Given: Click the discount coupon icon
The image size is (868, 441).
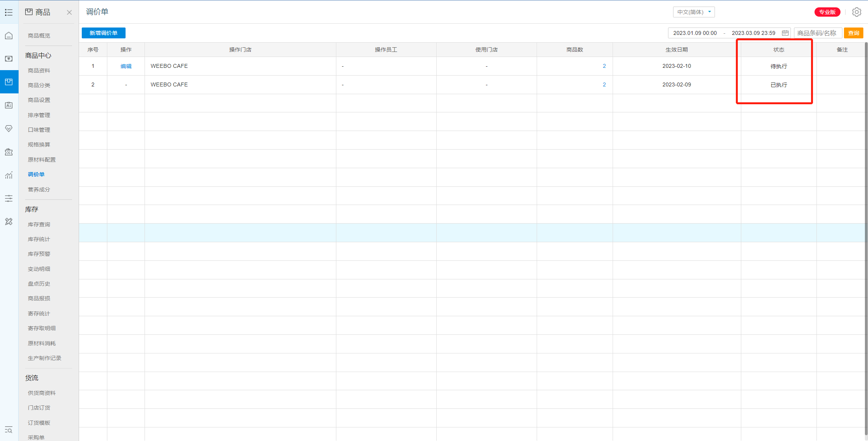Looking at the screenshot, I should click(9, 152).
